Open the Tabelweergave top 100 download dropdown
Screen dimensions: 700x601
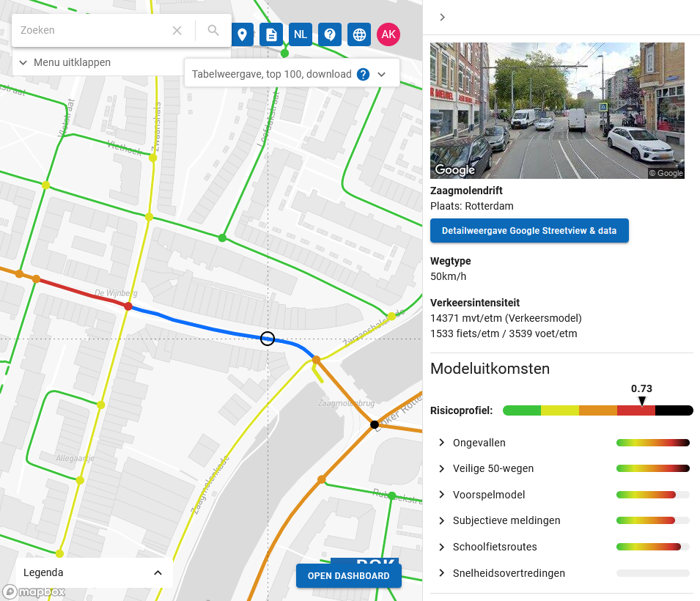tap(381, 73)
